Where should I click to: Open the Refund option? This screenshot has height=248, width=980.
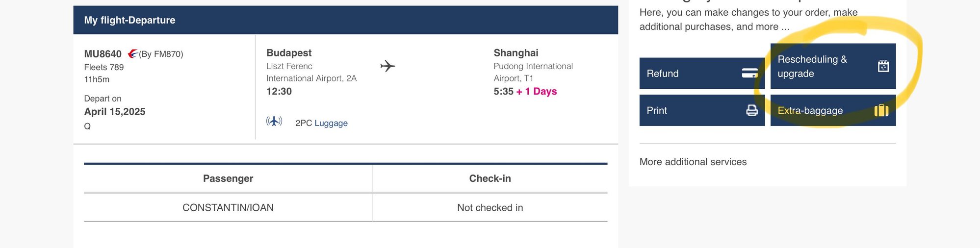(687, 73)
